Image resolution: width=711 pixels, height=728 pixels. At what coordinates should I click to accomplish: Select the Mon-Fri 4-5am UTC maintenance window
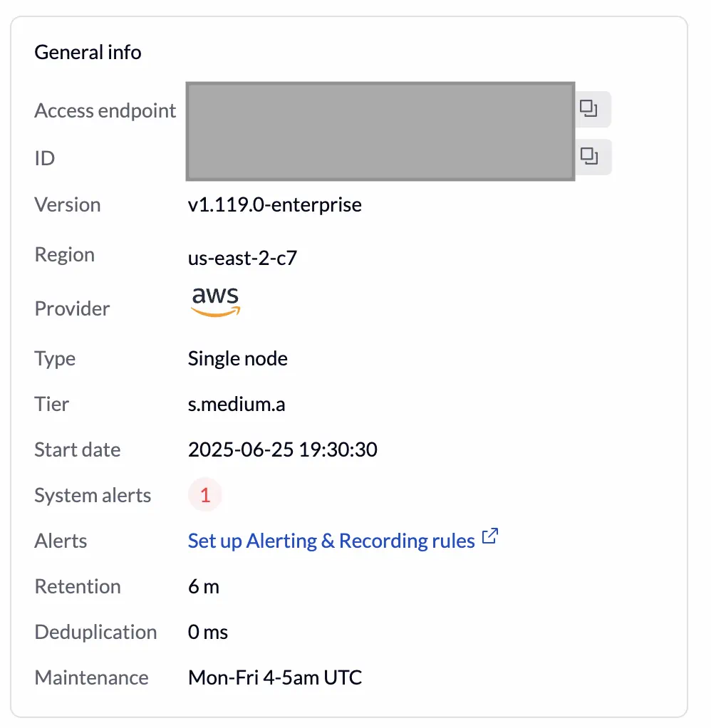click(x=274, y=677)
